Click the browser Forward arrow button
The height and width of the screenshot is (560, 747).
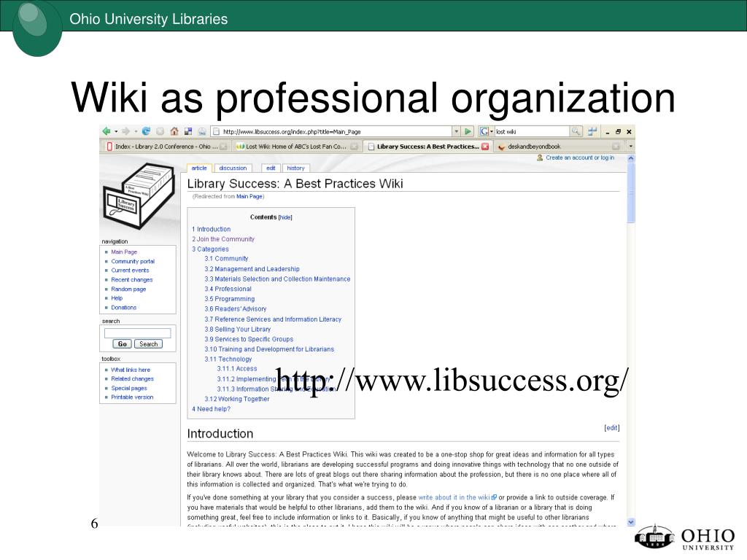point(125,131)
